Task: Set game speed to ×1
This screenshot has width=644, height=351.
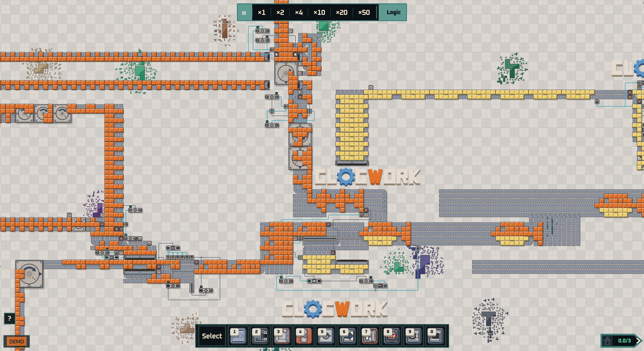Action: 261,13
